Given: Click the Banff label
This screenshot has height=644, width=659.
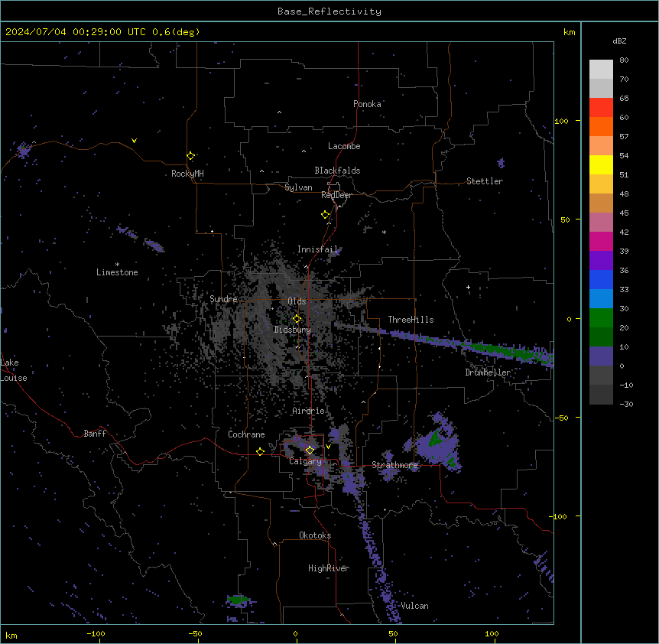Looking at the screenshot, I should 95,434.
